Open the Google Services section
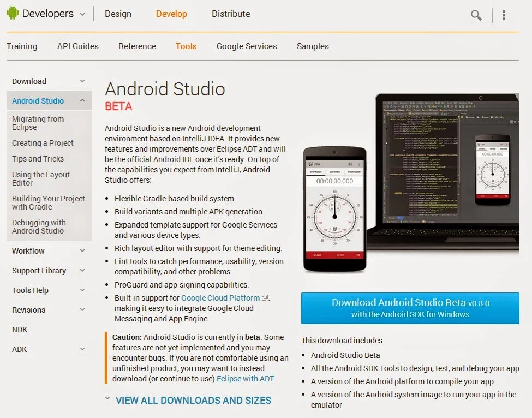Image resolution: width=532 pixels, height=418 pixels. (x=247, y=46)
